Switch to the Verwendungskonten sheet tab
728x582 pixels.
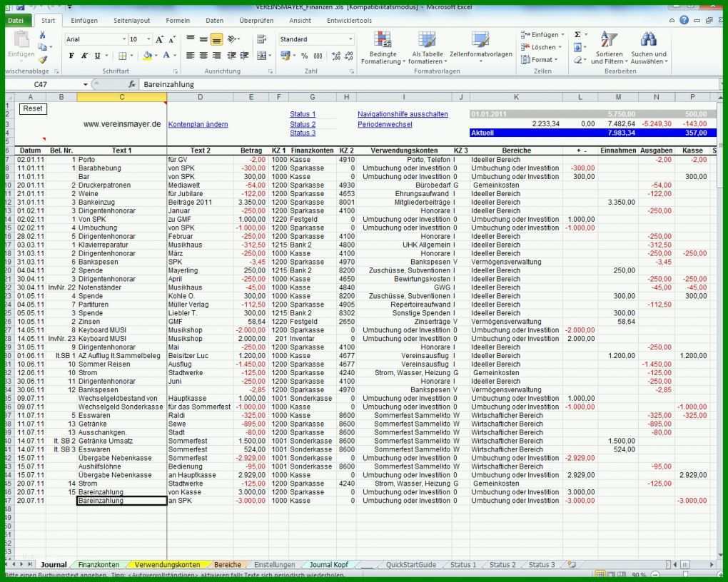167,565
